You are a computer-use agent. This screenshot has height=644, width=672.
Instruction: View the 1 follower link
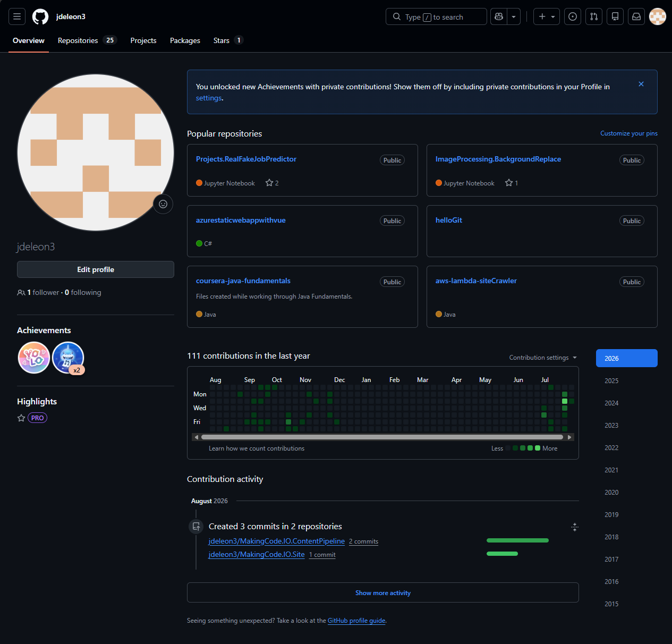pos(43,292)
